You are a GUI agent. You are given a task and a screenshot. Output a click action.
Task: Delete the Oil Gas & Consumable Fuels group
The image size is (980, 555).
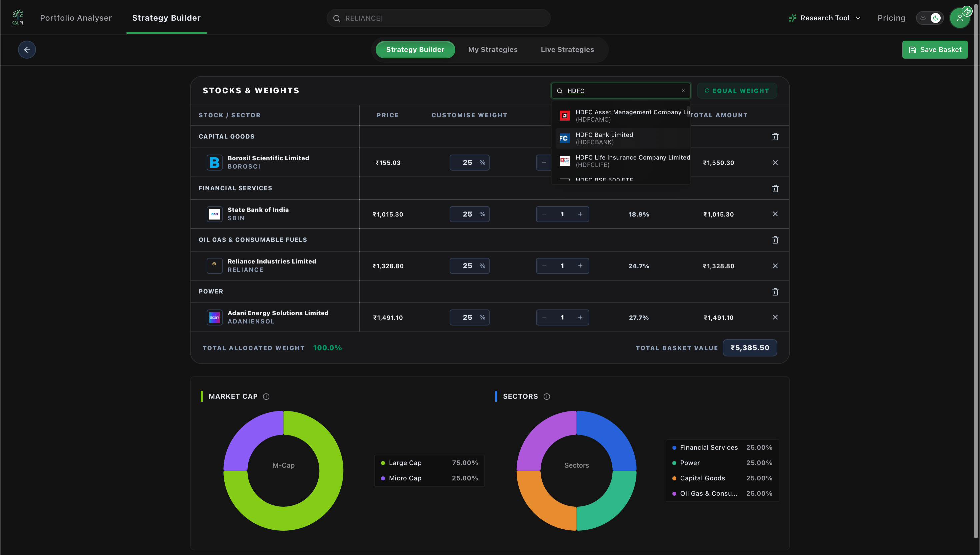(x=775, y=240)
